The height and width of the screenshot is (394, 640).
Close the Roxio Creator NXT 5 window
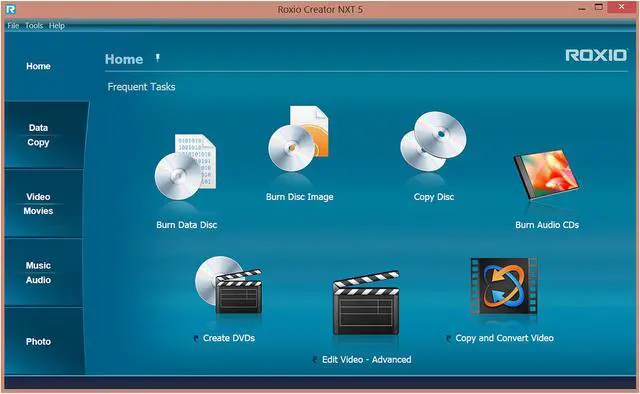tap(622, 7)
